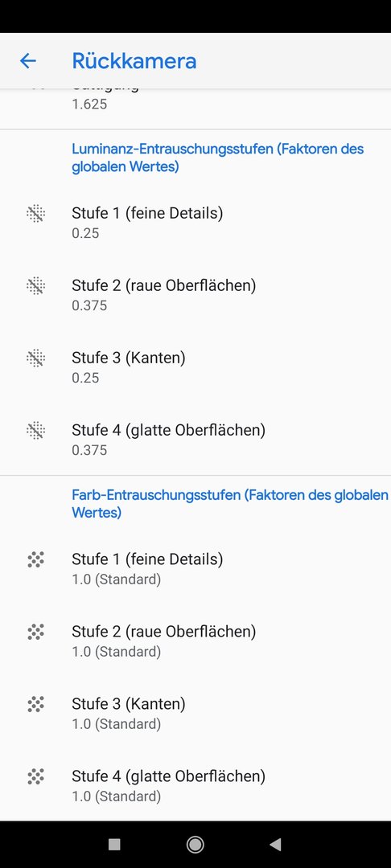Open luminance Stufe 1 (feine Details) setting
The image size is (391, 868).
click(x=195, y=223)
